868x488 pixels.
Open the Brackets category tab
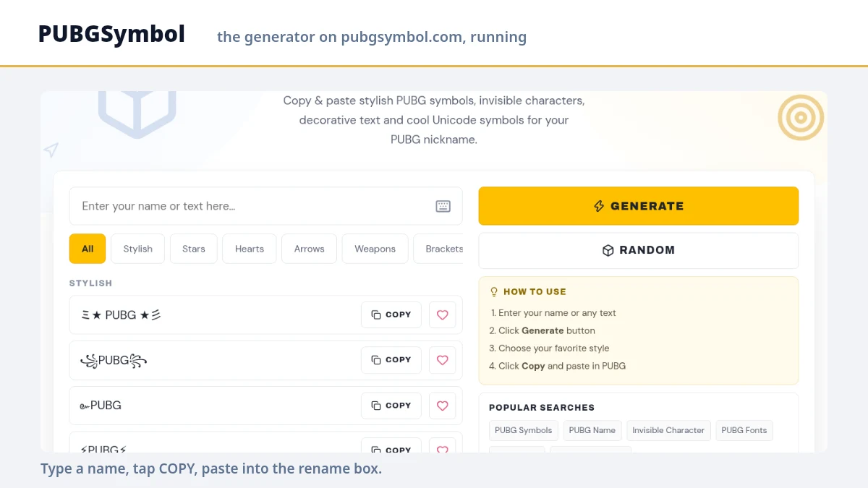(x=438, y=249)
